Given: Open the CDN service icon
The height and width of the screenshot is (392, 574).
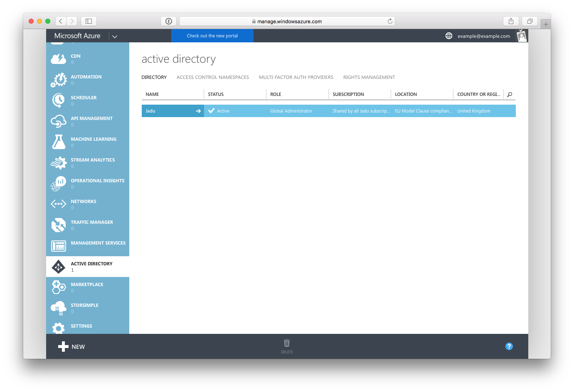Looking at the screenshot, I should (58, 59).
